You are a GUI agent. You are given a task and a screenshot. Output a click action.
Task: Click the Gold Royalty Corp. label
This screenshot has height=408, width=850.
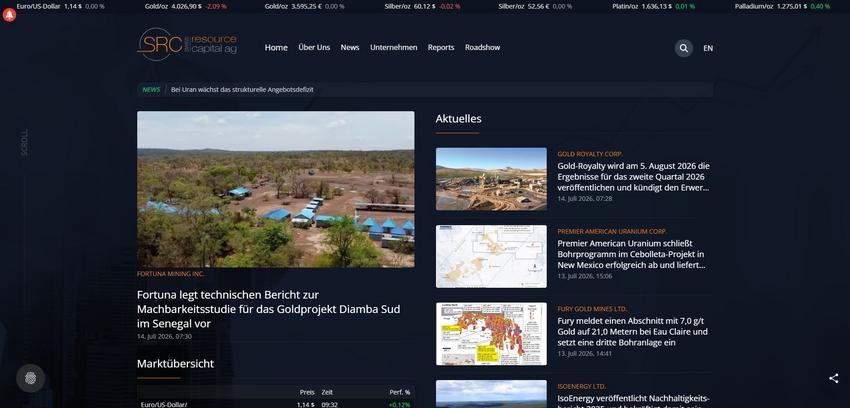(590, 154)
